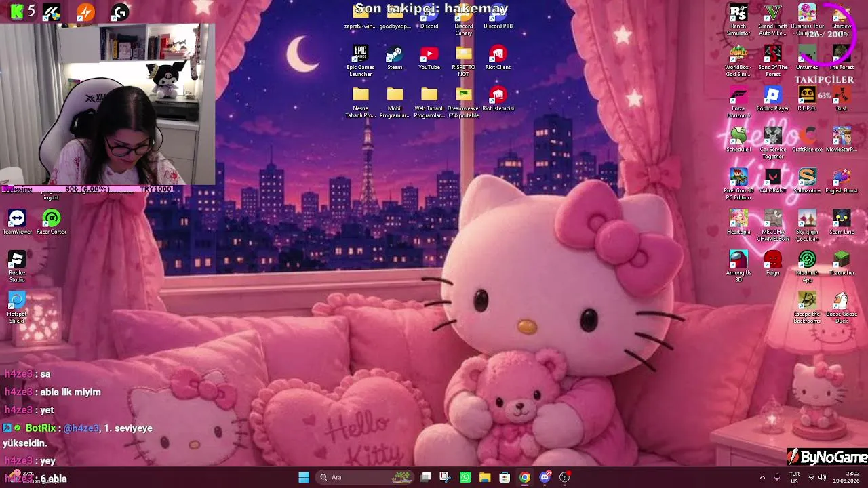Viewport: 868px width, 488px height.
Task: Open the Roblox Player shortcut
Action: click(772, 99)
